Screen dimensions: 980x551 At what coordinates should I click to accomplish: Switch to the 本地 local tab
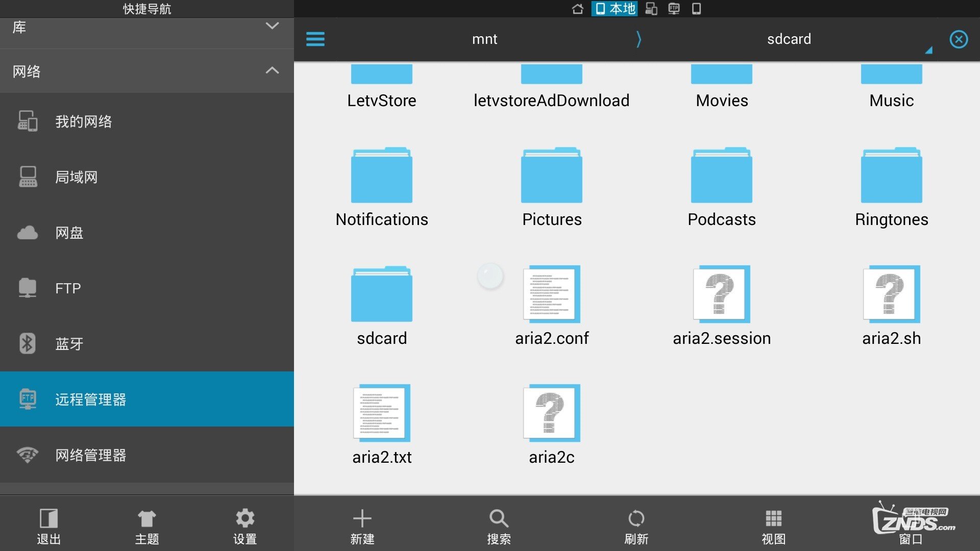tap(615, 9)
